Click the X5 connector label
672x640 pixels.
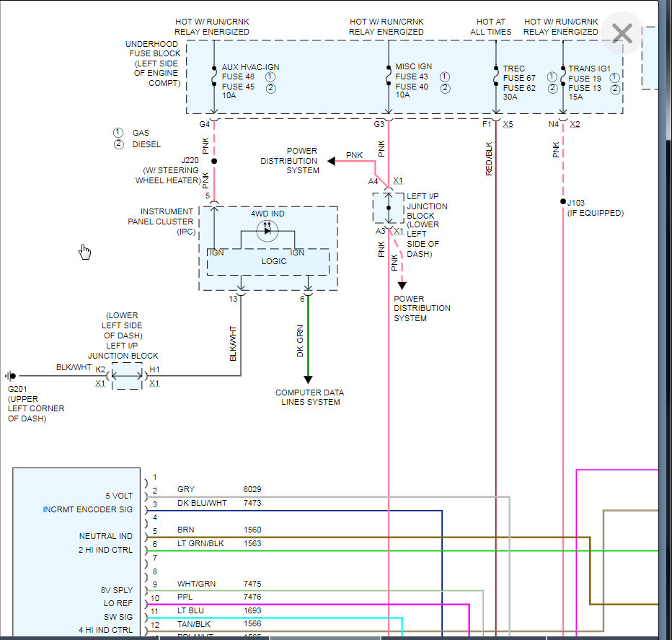pos(508,124)
